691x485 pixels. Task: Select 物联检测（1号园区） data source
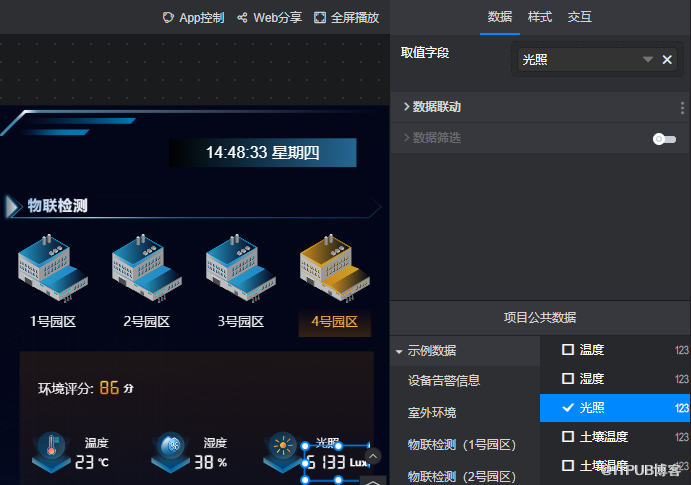pos(461,445)
